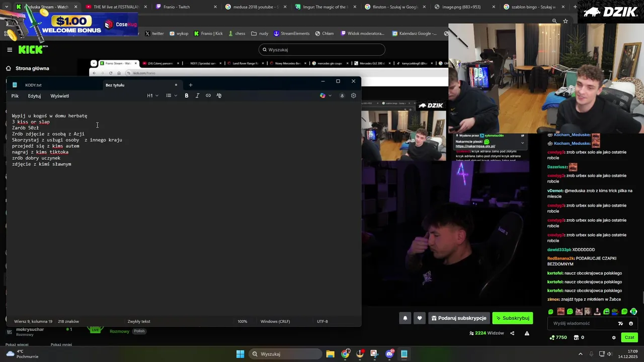The width and height of the screenshot is (644, 362).
Task: Open Kick hamburger sidebar menu
Action: pos(10,49)
